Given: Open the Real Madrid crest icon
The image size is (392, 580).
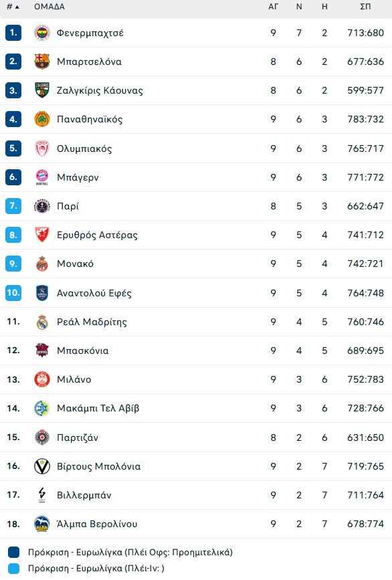Looking at the screenshot, I should pos(41,322).
